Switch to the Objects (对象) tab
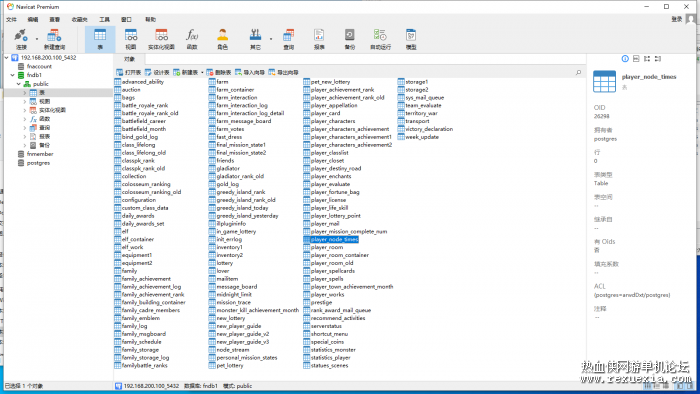Viewport: 700px width, 394px height. [x=129, y=59]
